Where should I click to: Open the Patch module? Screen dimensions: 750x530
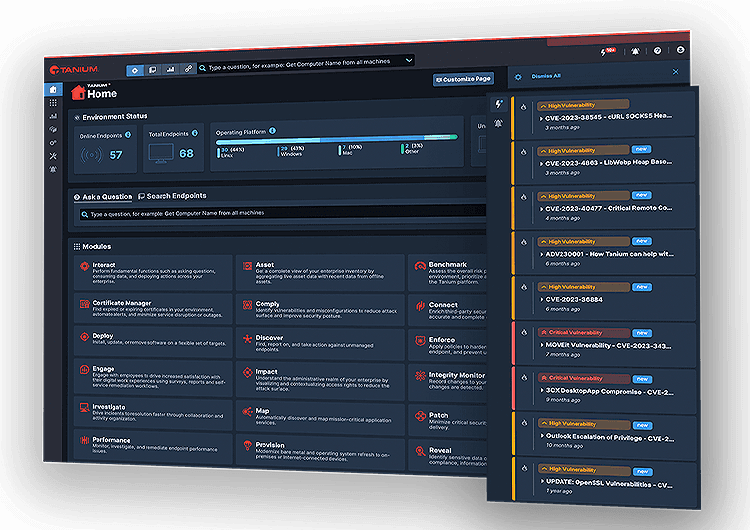tap(448, 420)
